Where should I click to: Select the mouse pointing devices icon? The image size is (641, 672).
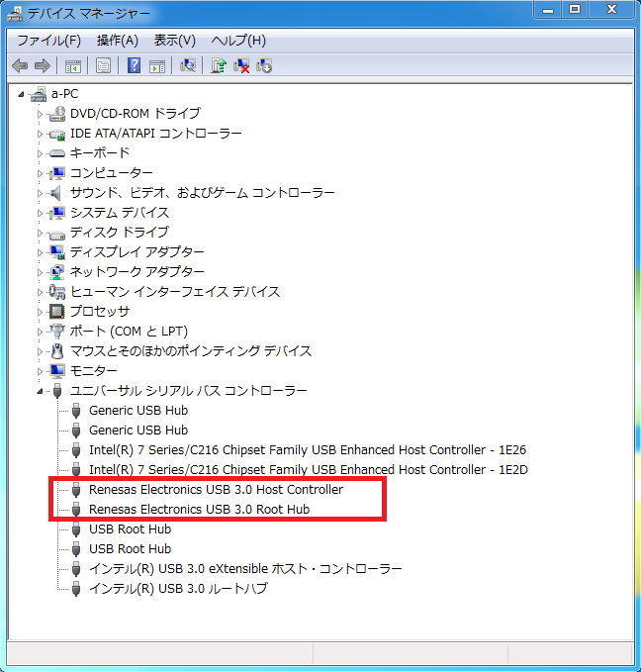point(57,351)
